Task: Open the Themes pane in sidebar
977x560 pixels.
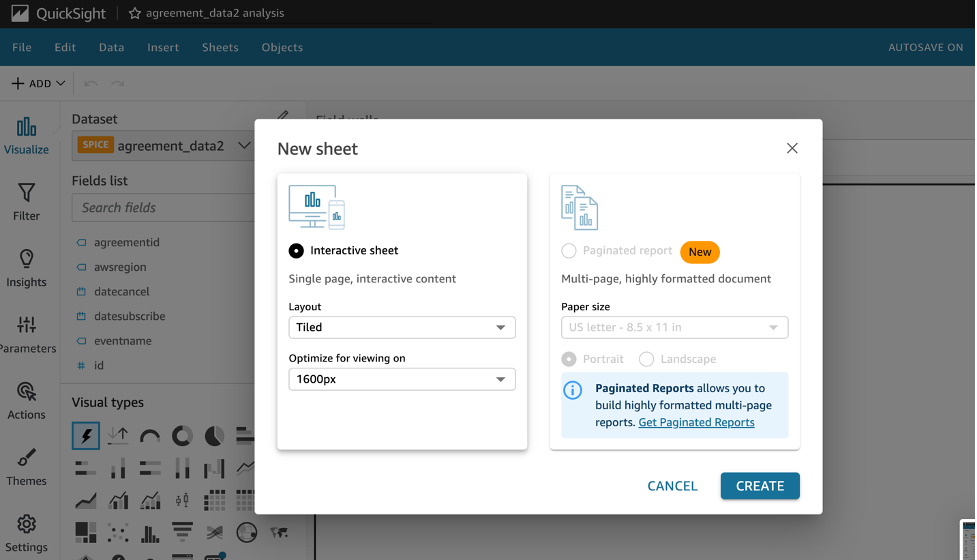Action: tap(26, 468)
